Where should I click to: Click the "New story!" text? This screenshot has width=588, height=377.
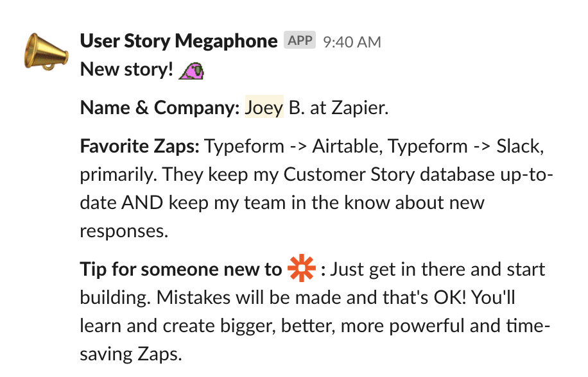coord(126,69)
